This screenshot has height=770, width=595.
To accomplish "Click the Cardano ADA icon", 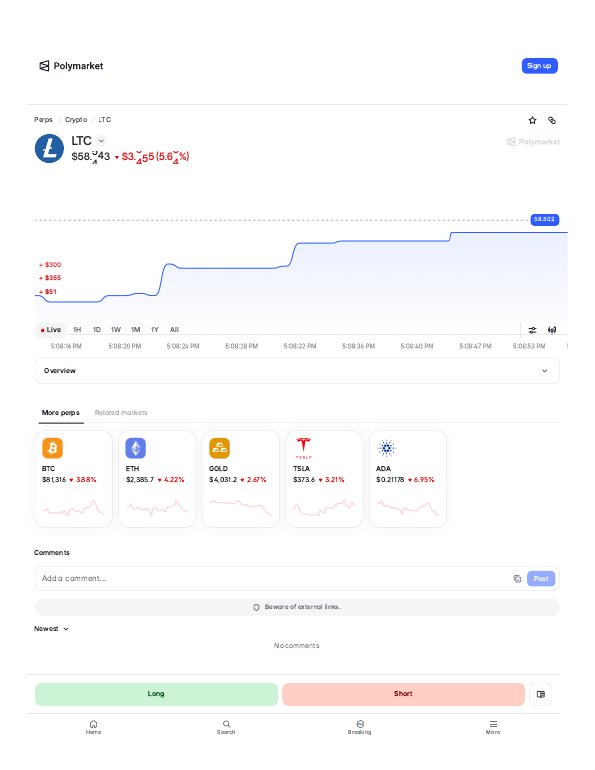I will 387,448.
